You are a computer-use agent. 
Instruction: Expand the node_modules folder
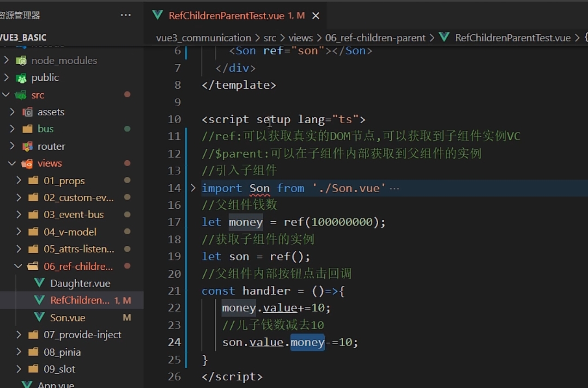6,61
